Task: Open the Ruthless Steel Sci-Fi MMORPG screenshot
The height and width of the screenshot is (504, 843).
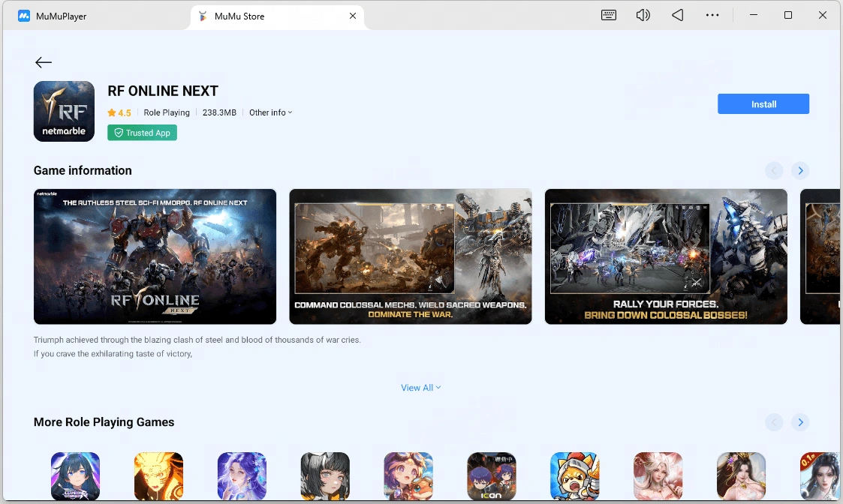Action: click(155, 256)
